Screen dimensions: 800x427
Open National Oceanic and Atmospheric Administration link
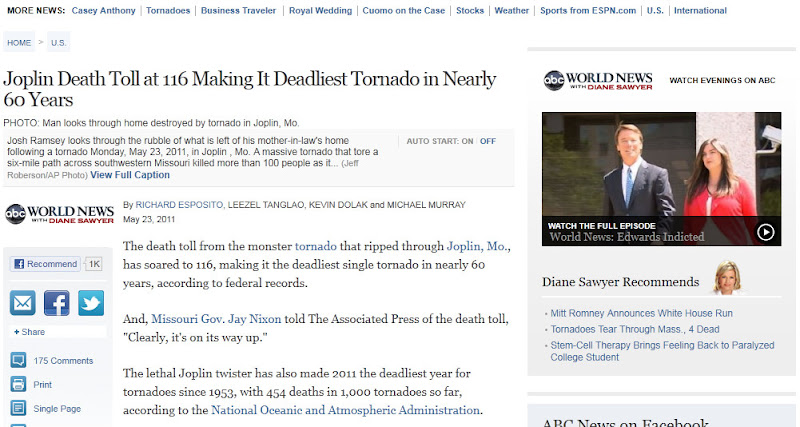pos(345,410)
